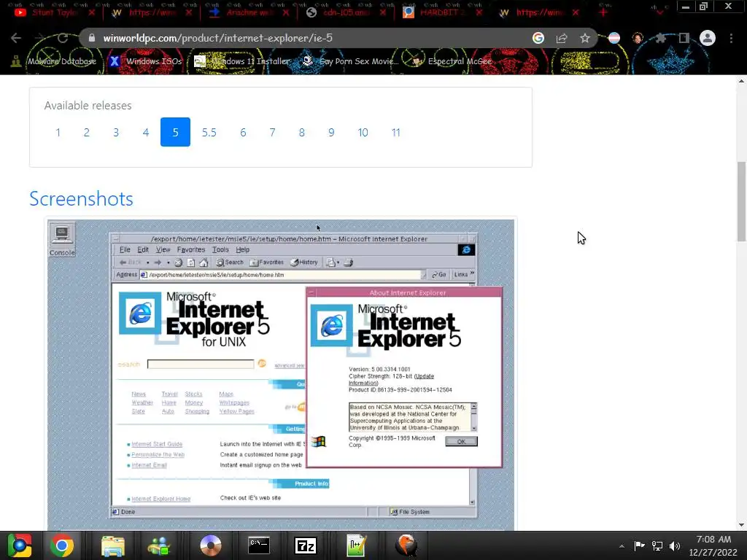The image size is (747, 560).
Task: Open the IE5 for UNIX screenshot image
Action: coord(281,375)
